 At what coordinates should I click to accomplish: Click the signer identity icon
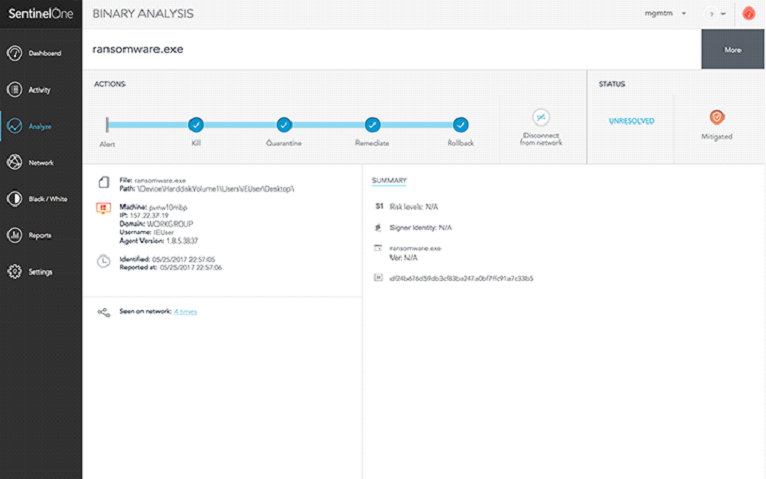point(378,227)
